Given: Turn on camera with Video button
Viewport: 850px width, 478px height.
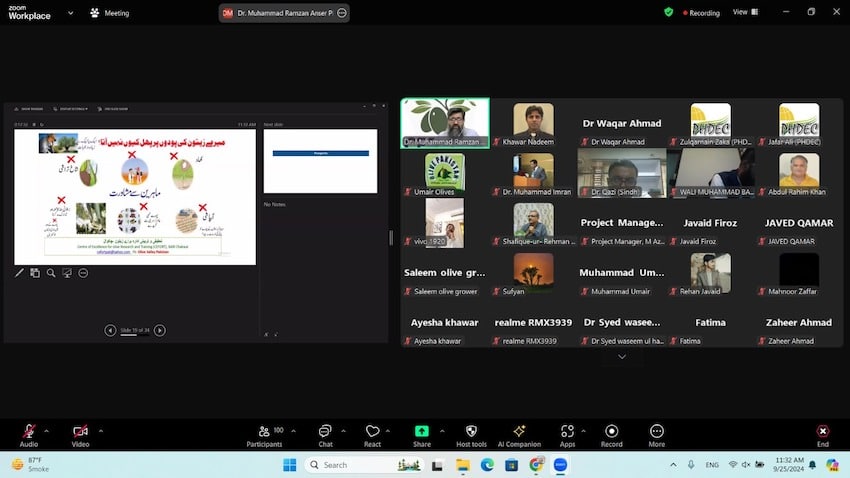Looking at the screenshot, I should 80,431.
